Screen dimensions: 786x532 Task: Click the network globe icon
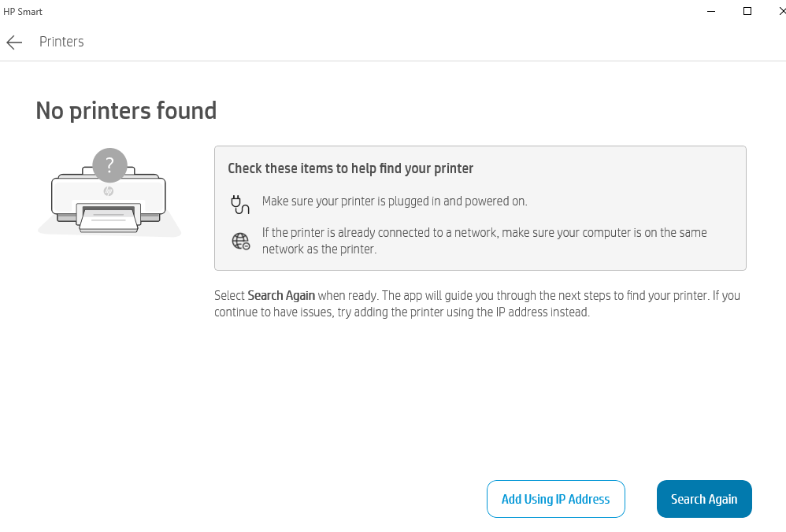tap(239, 240)
